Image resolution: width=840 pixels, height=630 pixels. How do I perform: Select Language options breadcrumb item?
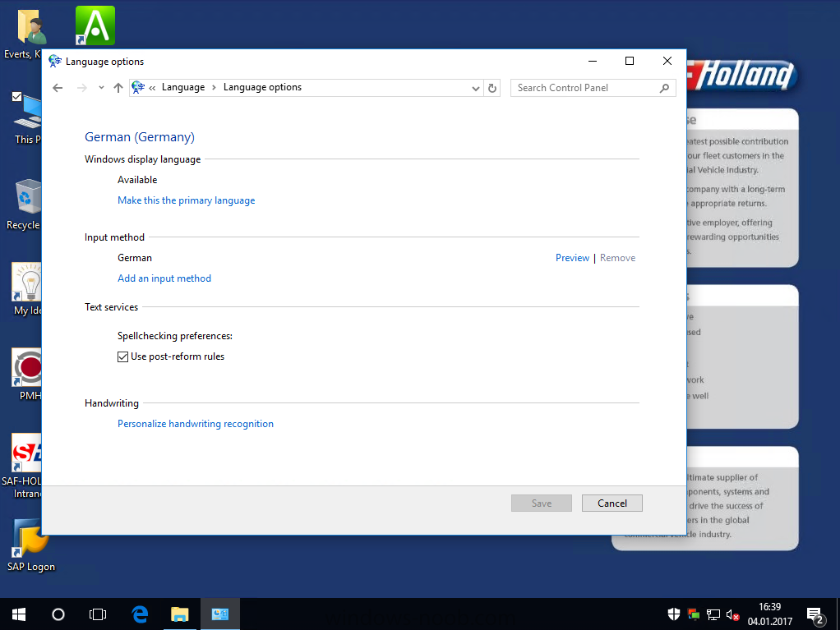(x=262, y=87)
